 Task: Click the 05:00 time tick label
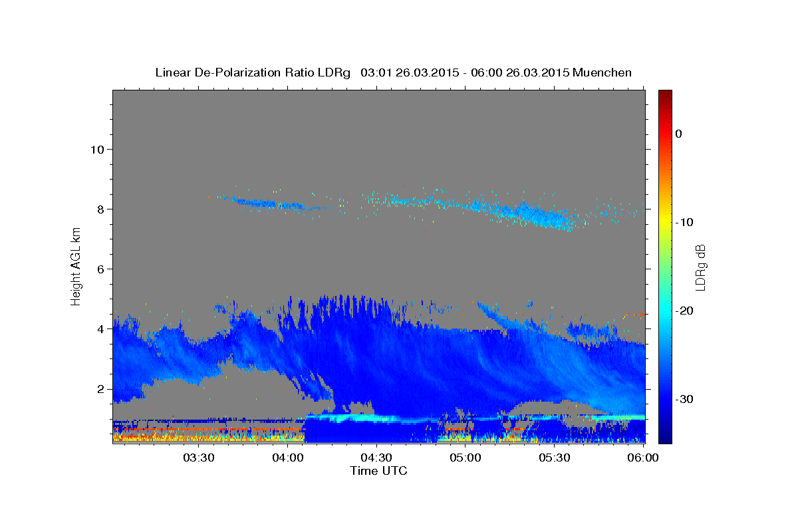point(465,458)
